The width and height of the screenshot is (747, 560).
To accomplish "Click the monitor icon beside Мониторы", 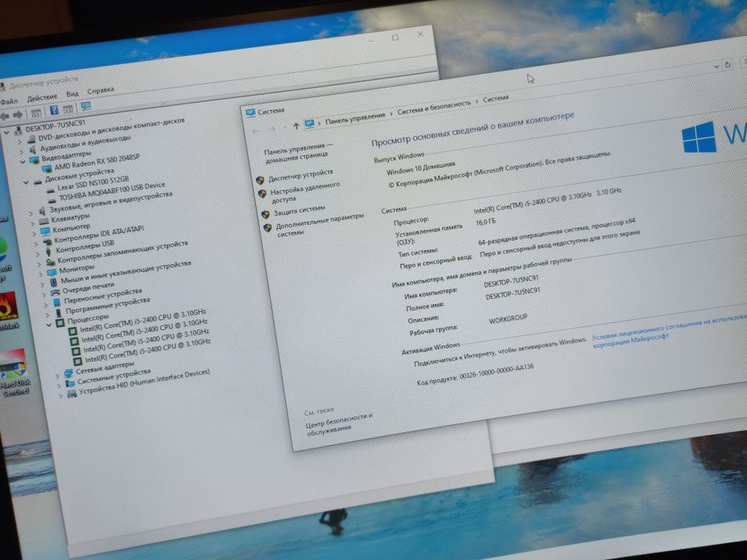I will coord(52,272).
